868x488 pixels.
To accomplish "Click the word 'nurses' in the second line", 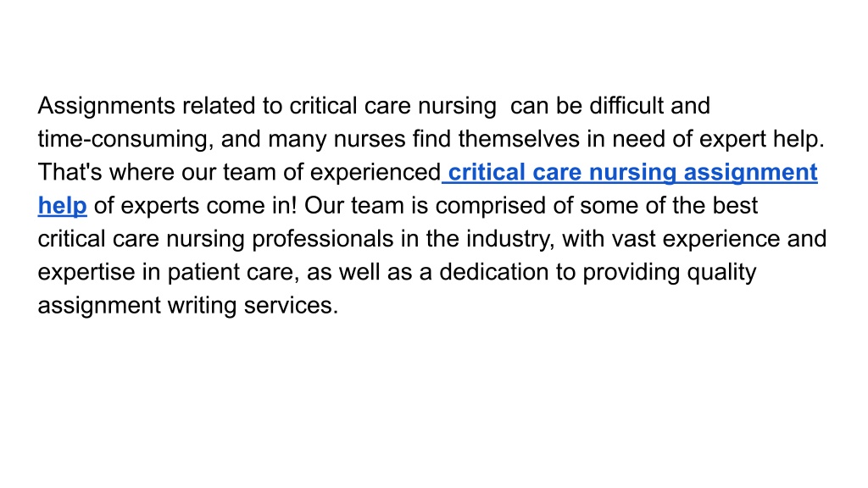I will [x=370, y=139].
